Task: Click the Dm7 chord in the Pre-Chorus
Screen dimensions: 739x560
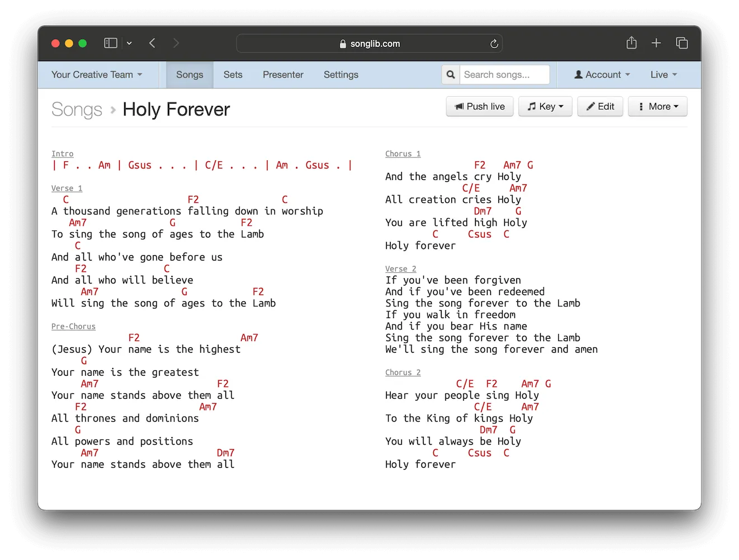Action: pos(226,452)
